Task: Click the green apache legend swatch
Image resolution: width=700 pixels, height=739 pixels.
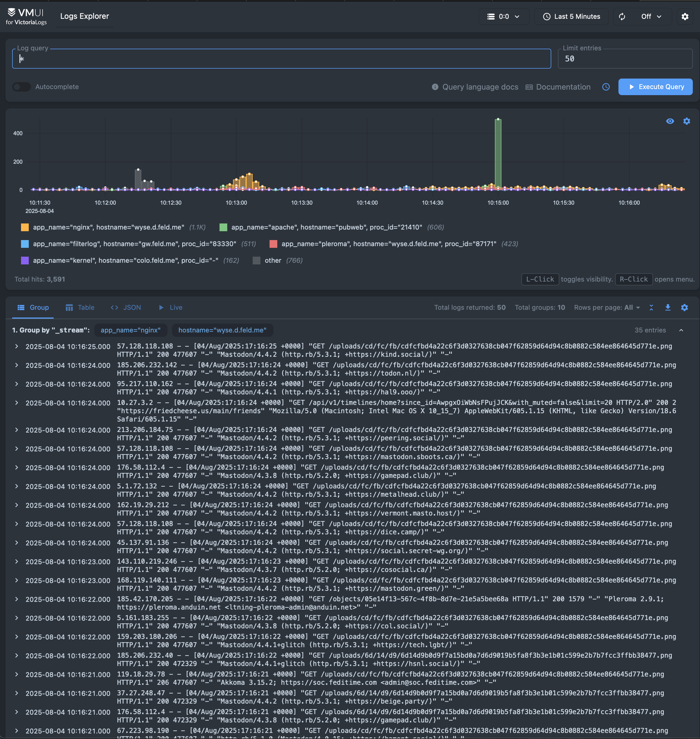Action: 223,227
